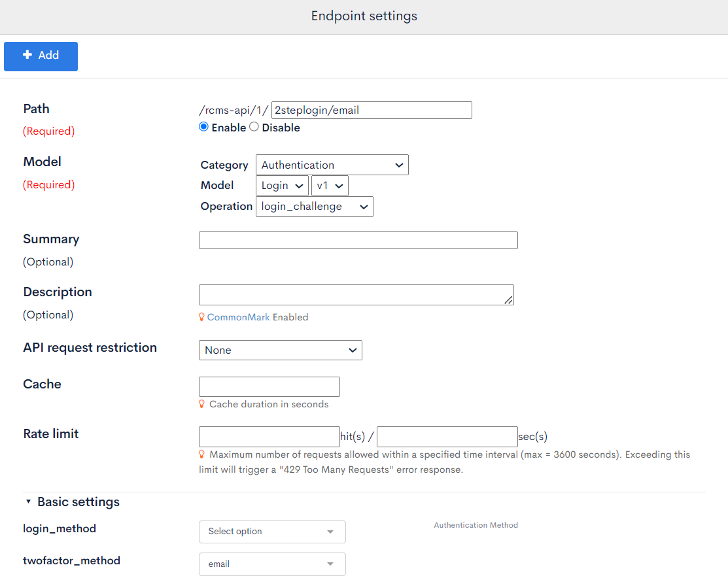Click the lightbulb icon near Cache duration hint

tap(201, 404)
